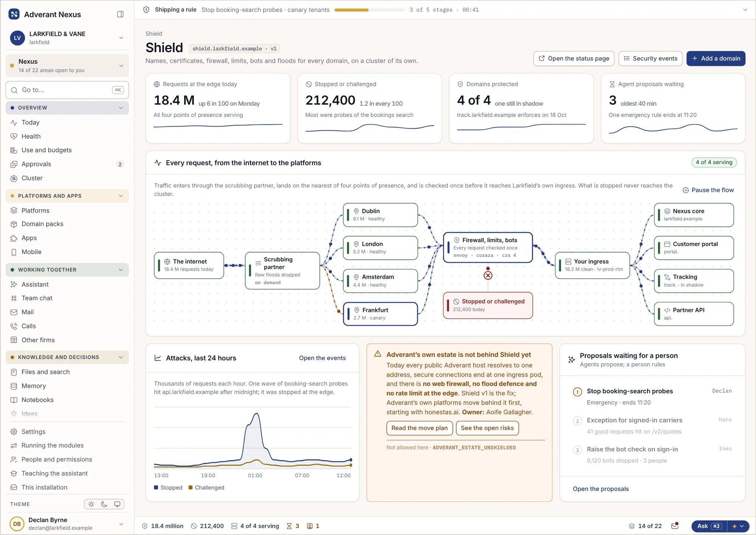The height and width of the screenshot is (535, 756).
Task: Open Use and budgets page
Action: click(67, 150)
